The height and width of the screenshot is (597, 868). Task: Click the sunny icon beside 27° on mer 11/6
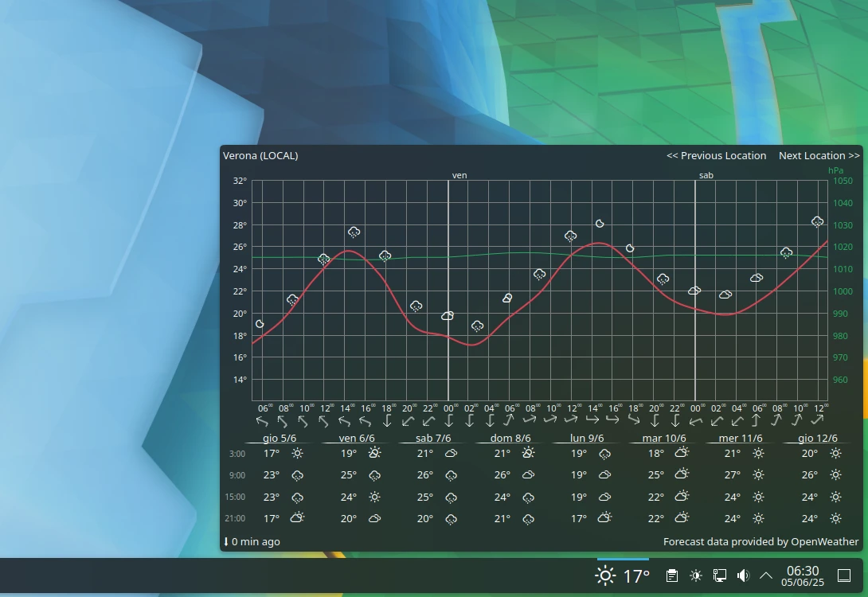[758, 474]
